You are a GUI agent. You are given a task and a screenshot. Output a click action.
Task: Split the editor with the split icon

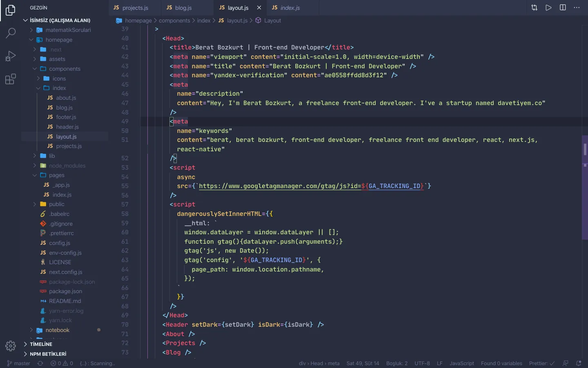563,7
